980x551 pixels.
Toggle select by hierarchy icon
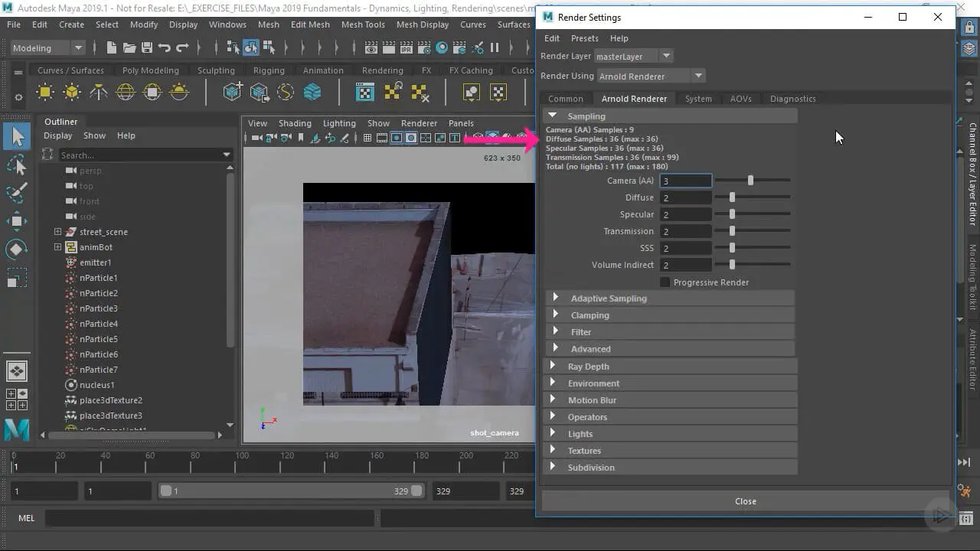click(x=233, y=47)
